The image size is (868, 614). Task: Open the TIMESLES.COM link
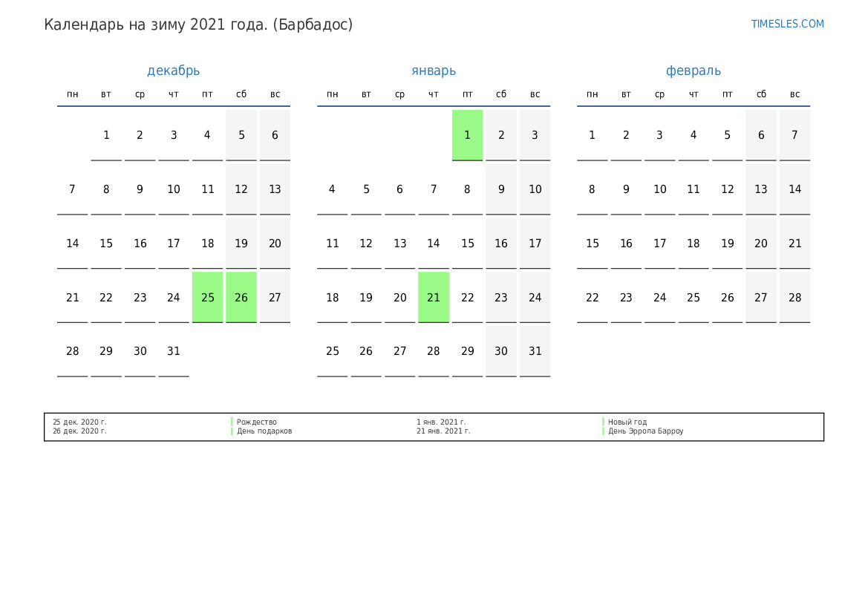point(787,24)
